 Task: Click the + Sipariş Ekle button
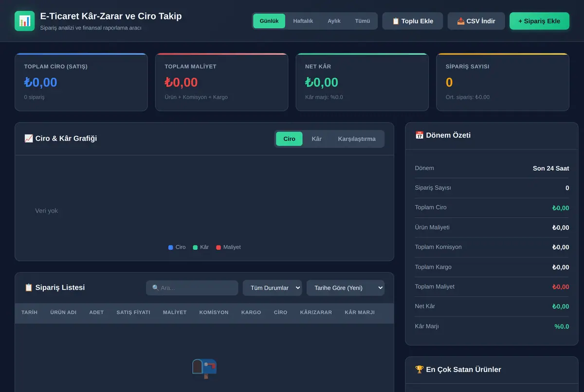tap(539, 21)
